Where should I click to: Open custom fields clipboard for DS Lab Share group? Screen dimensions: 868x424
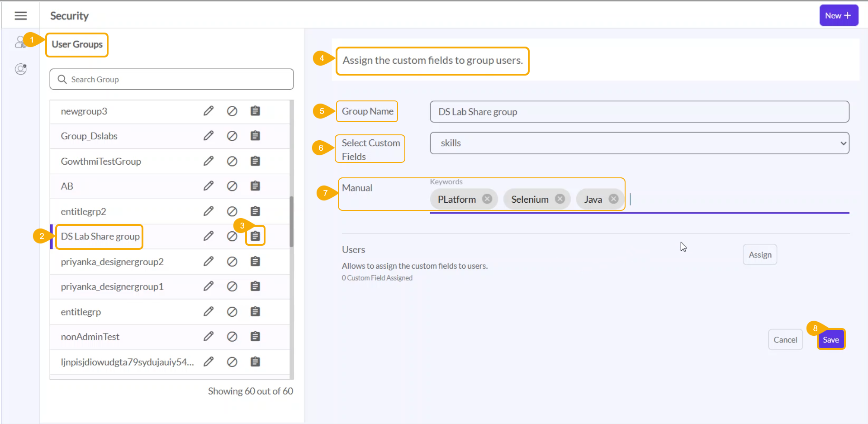[x=255, y=236]
